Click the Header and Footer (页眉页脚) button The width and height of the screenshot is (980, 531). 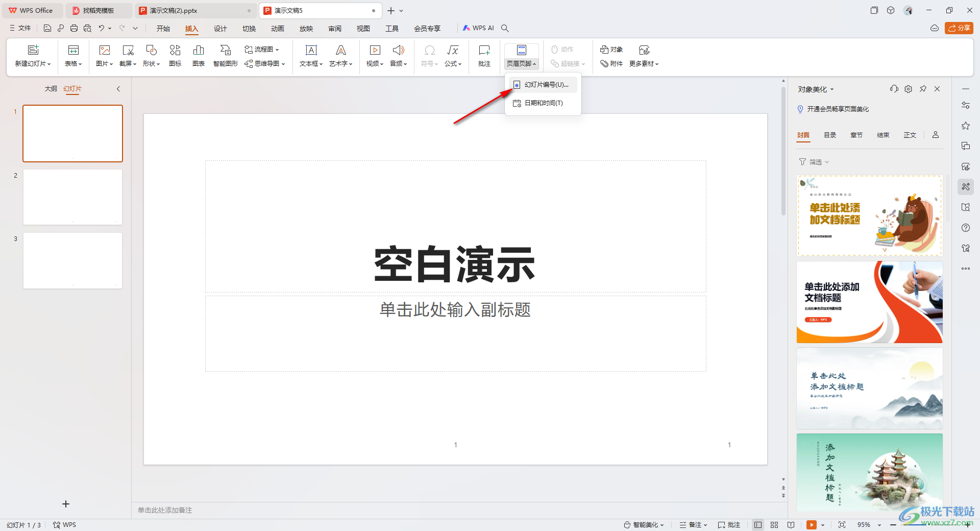click(522, 56)
